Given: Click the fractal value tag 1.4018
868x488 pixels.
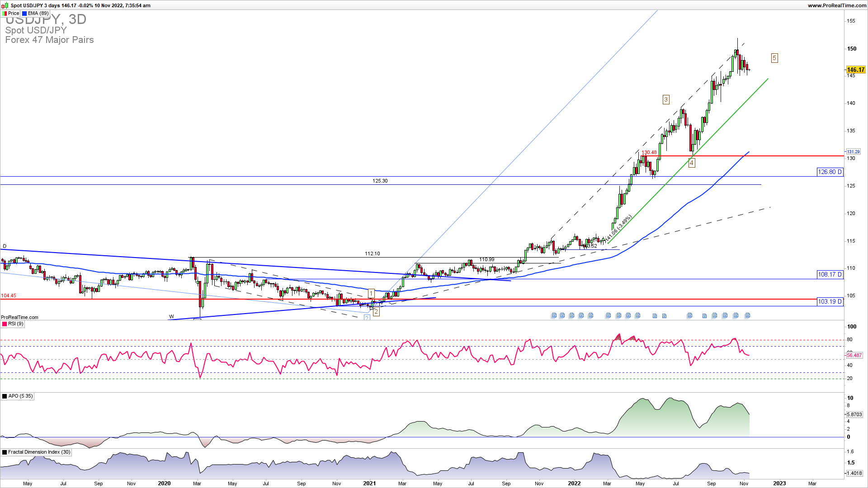Looking at the screenshot, I should (854, 474).
